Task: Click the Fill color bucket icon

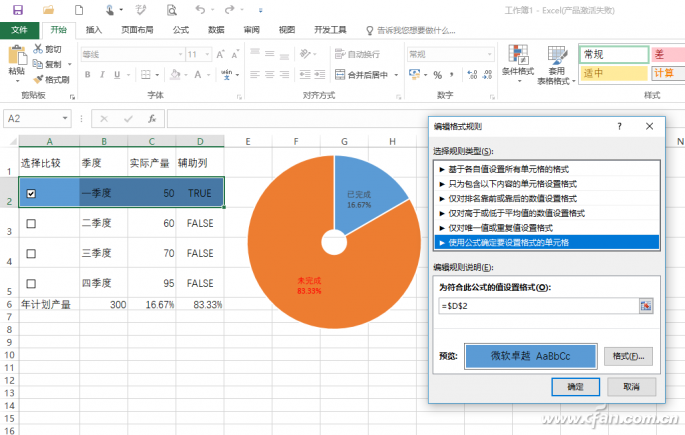Action: pyautogui.click(x=175, y=75)
